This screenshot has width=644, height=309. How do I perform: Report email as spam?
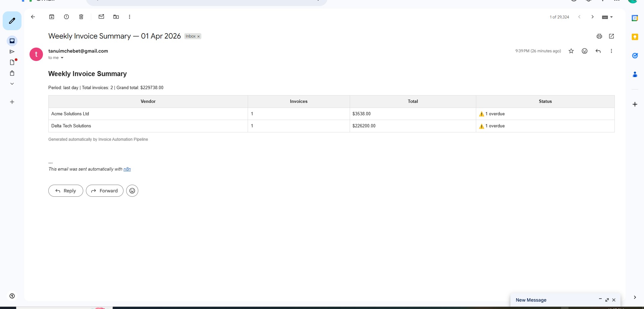(x=66, y=17)
